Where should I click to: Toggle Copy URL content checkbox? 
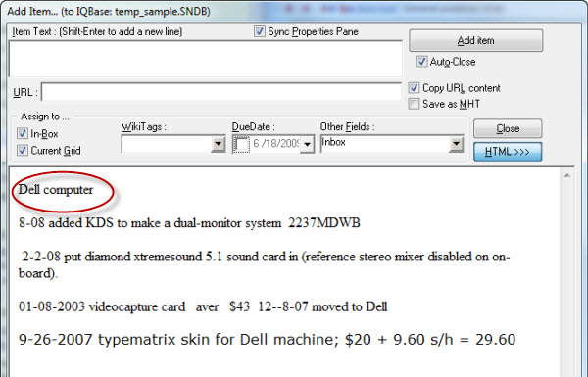(414, 88)
